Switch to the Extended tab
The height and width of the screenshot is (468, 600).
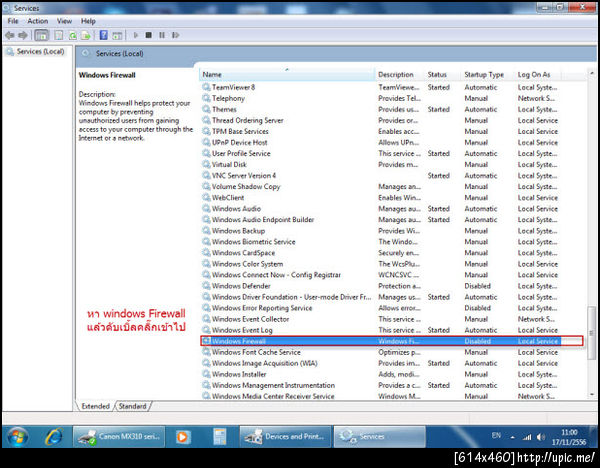(x=95, y=406)
